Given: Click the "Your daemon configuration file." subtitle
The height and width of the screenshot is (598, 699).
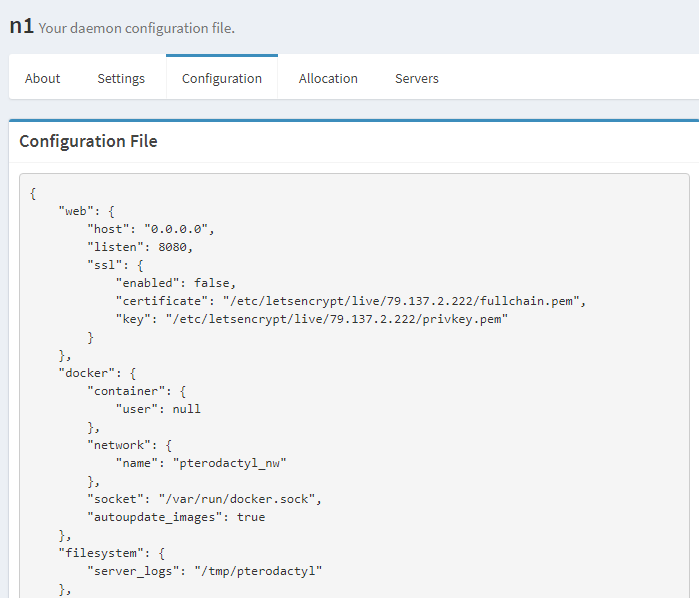Looking at the screenshot, I should tap(137, 28).
